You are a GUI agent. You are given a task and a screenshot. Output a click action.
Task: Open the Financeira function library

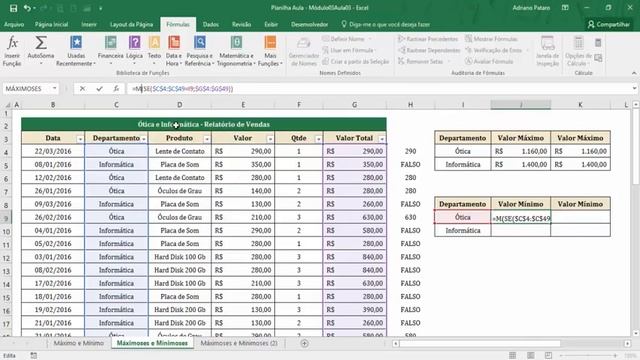111,51
